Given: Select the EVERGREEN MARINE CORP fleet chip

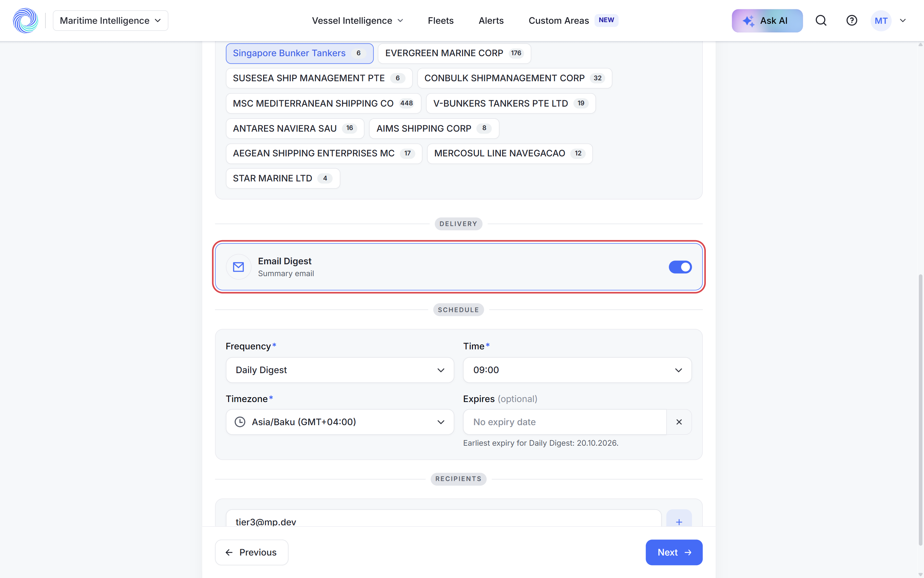Looking at the screenshot, I should 454,53.
